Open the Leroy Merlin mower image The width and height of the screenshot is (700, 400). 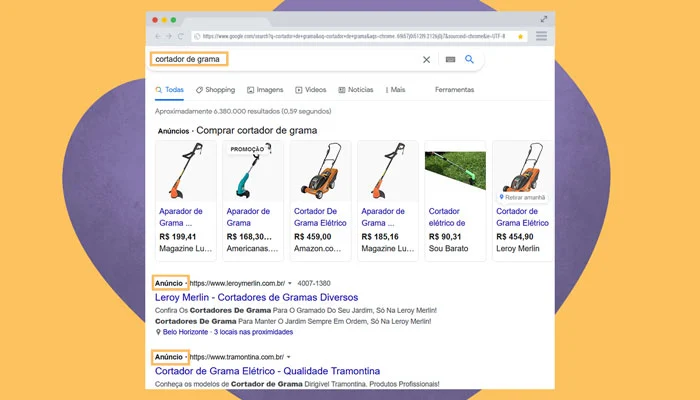click(x=523, y=167)
